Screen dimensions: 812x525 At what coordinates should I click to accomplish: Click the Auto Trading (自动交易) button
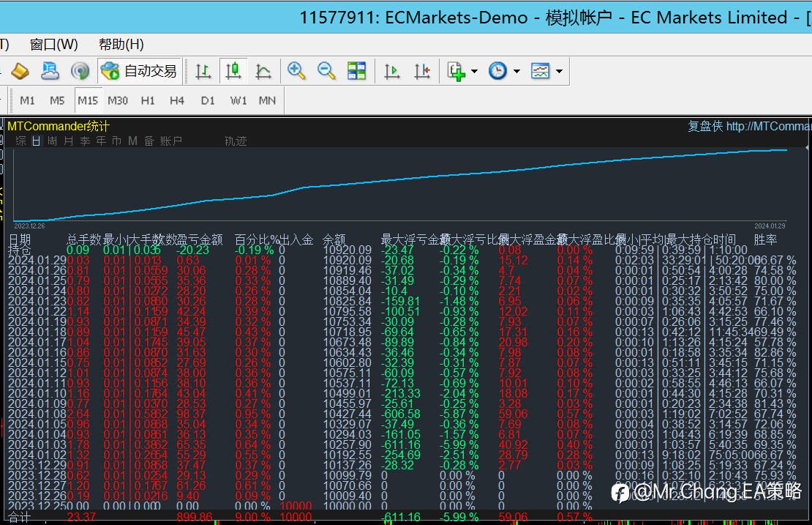pos(139,71)
